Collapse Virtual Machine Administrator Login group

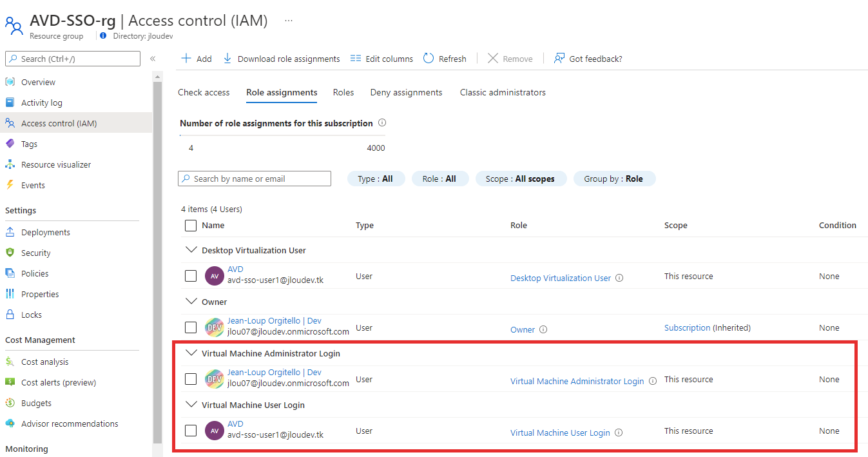(191, 353)
